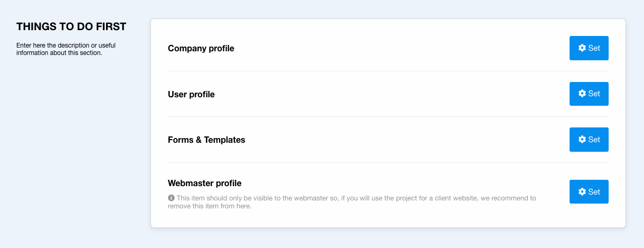Click the divider line below Forms & Templates
The width and height of the screenshot is (644, 248).
point(388,162)
